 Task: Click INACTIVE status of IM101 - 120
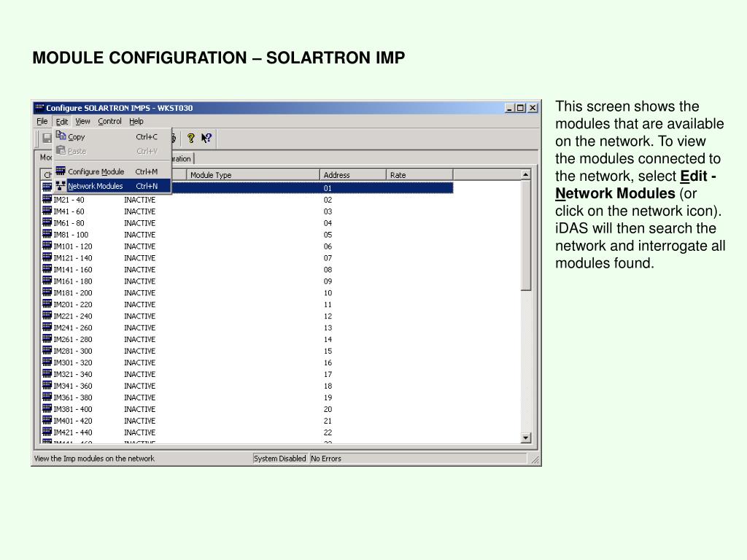(x=139, y=246)
